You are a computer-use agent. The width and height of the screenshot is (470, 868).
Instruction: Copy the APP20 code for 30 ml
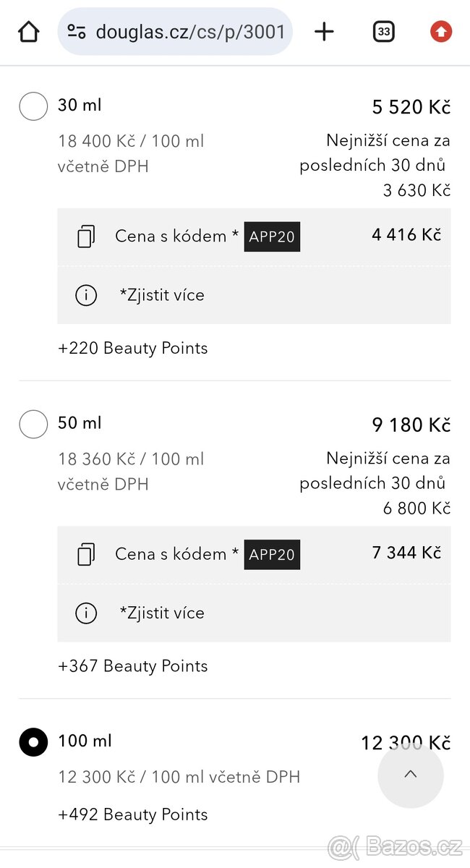point(86,237)
